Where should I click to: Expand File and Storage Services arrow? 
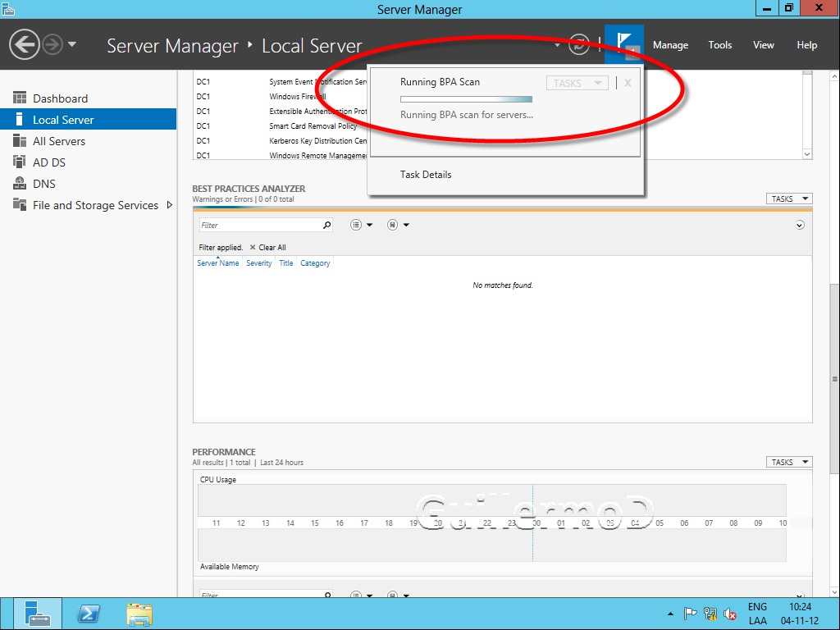[x=170, y=205]
